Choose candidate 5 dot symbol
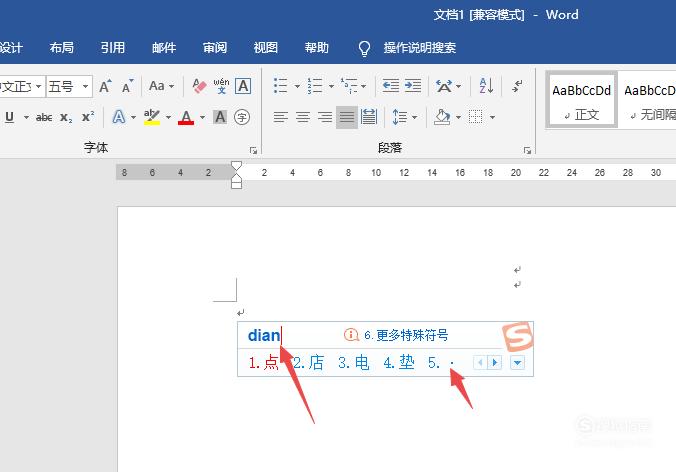 (441, 363)
